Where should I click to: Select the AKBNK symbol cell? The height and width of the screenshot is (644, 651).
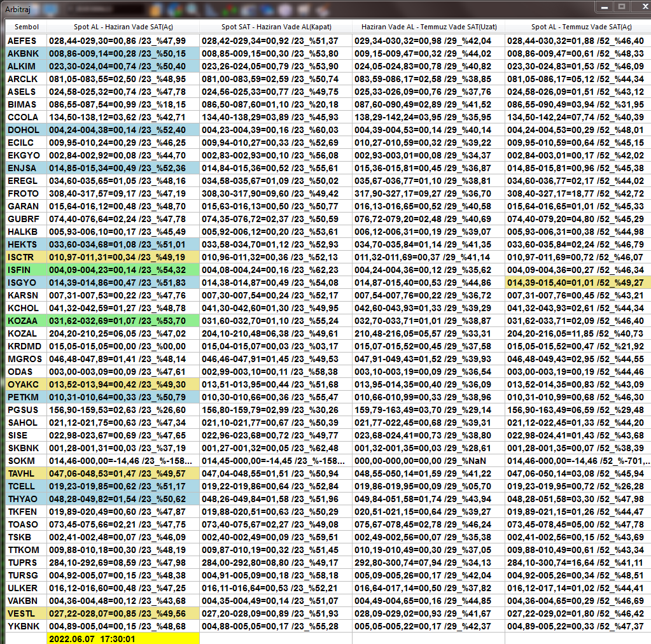tap(26, 53)
